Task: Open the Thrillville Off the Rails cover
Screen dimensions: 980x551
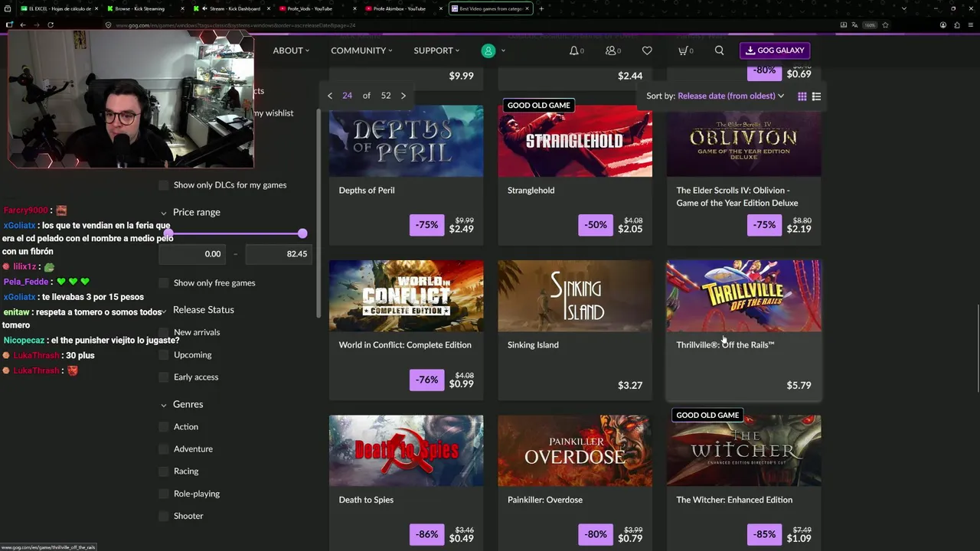Action: coord(743,295)
